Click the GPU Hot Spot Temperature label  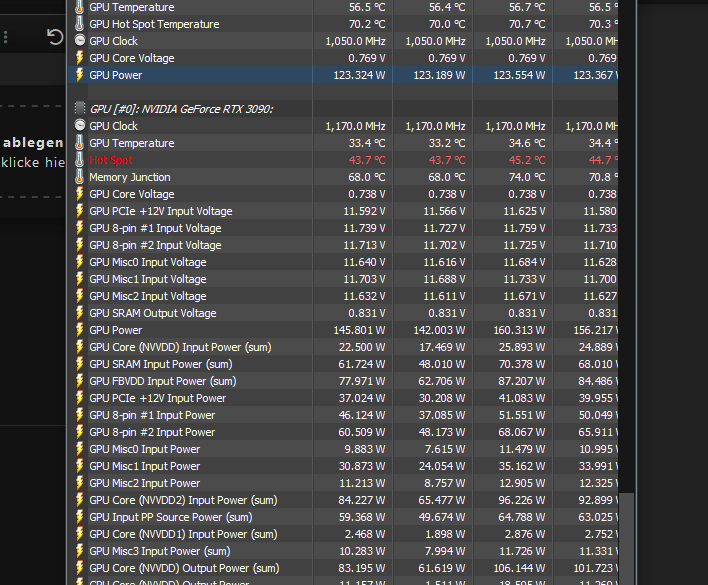pos(154,24)
